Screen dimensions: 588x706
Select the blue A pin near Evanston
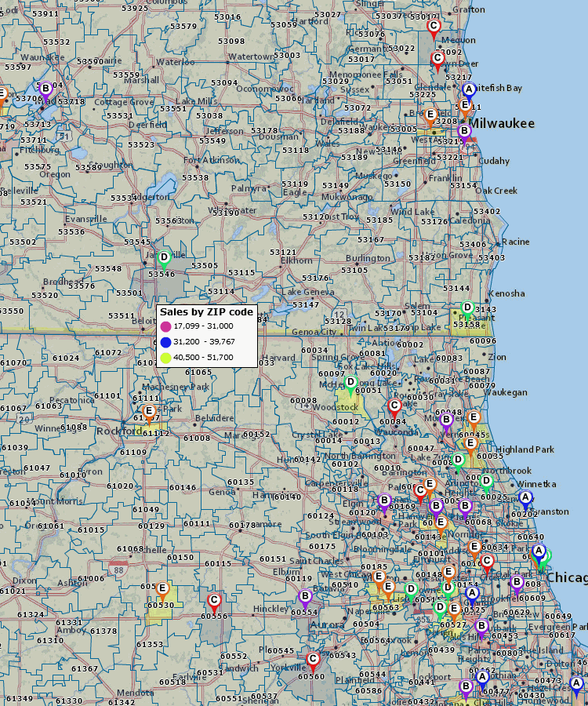coord(525,497)
